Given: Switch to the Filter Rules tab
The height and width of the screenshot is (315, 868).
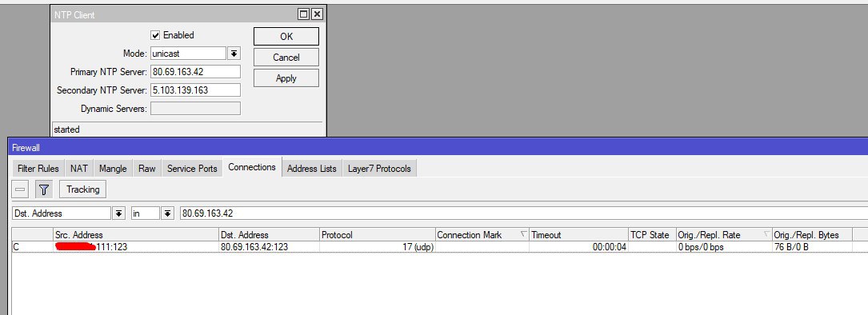Looking at the screenshot, I should [38, 169].
